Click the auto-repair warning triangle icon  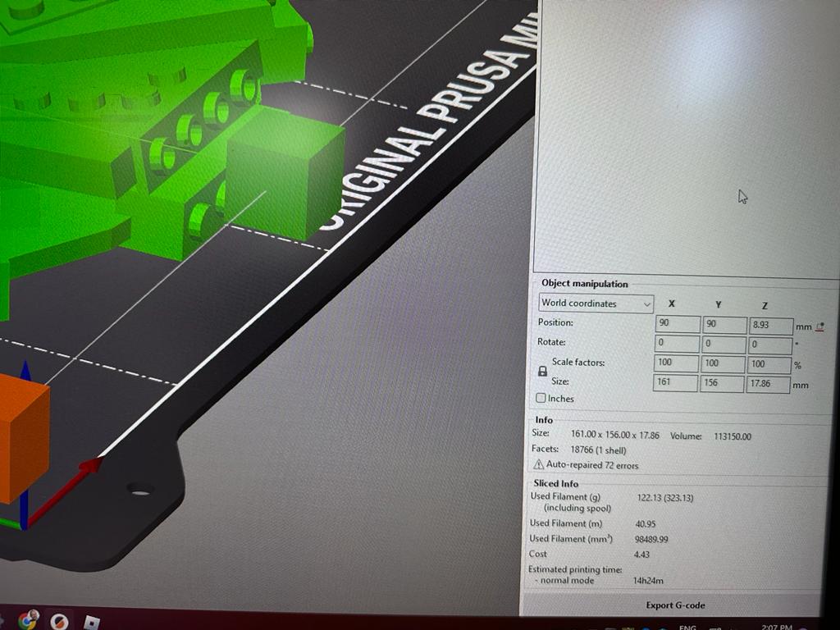click(x=538, y=464)
